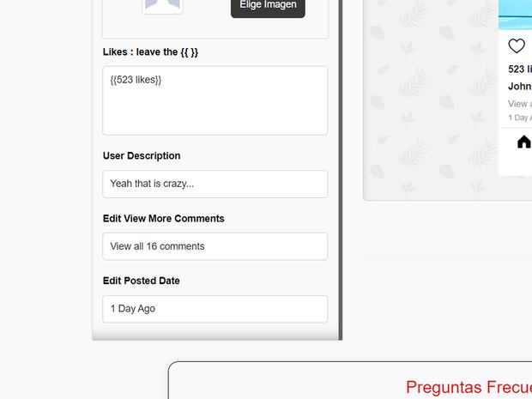532x399 pixels.
Task: Click the Edit Posted Date label
Action: point(141,281)
